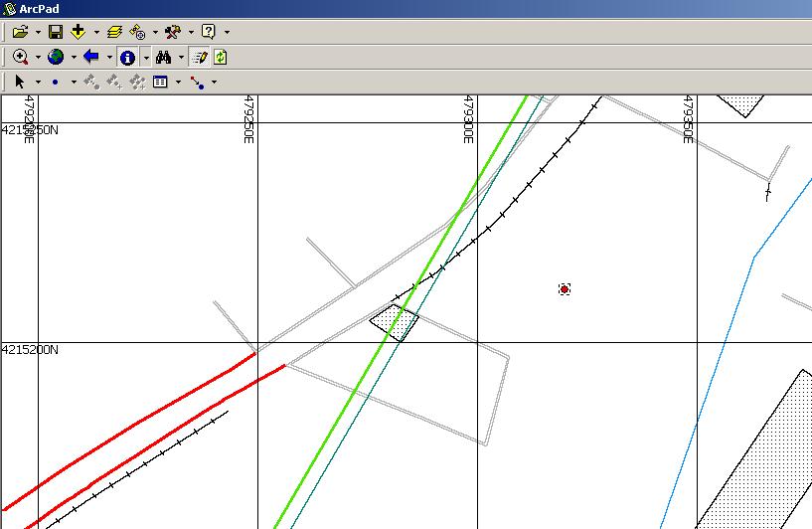Expand dropdown arrow next to globe icon
The height and width of the screenshot is (529, 812).
click(x=74, y=57)
